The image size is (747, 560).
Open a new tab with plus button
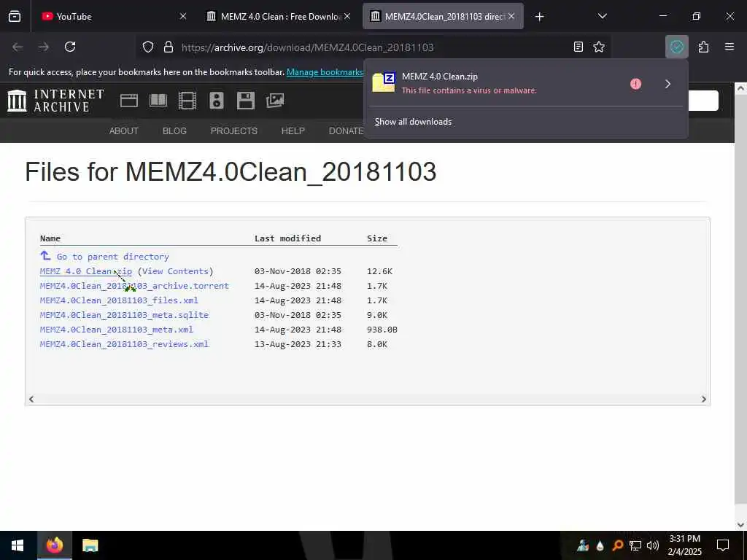[539, 17]
